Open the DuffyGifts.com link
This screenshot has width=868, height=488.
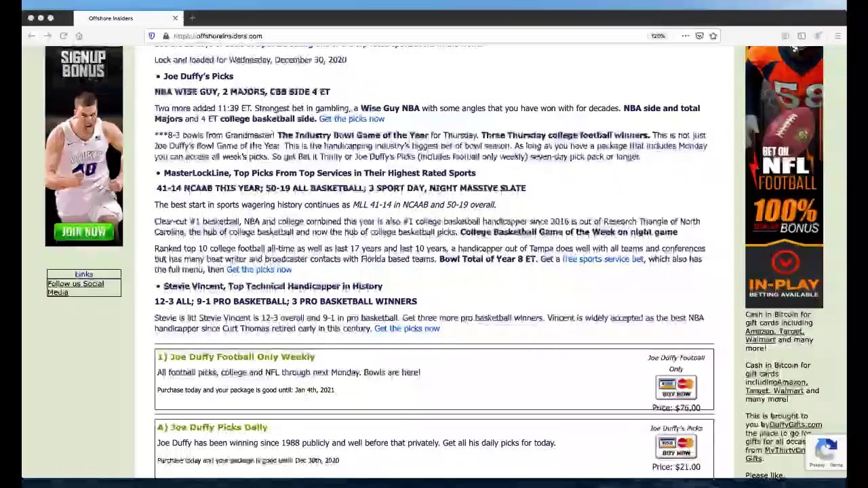(x=795, y=425)
